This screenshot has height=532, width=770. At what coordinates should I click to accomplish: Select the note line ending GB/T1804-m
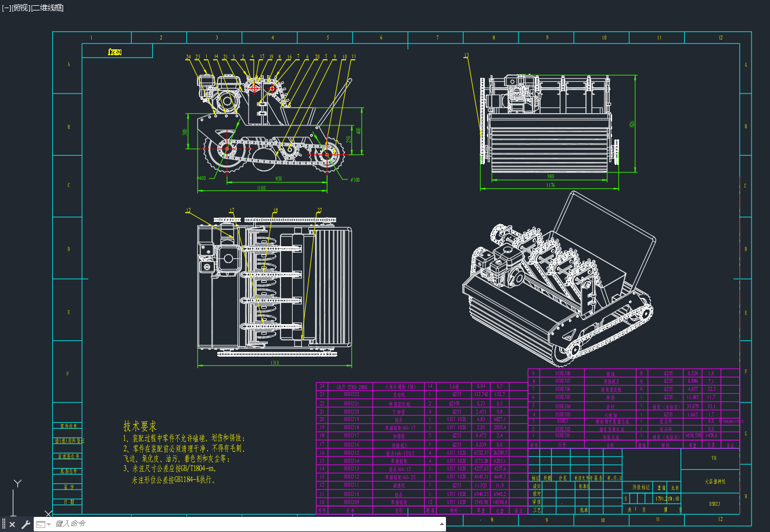[x=169, y=468]
